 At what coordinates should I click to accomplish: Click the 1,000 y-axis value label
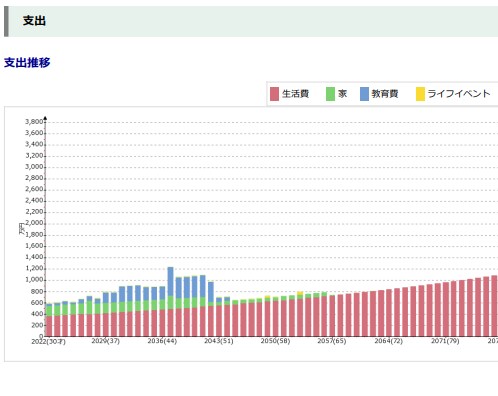coord(34,280)
